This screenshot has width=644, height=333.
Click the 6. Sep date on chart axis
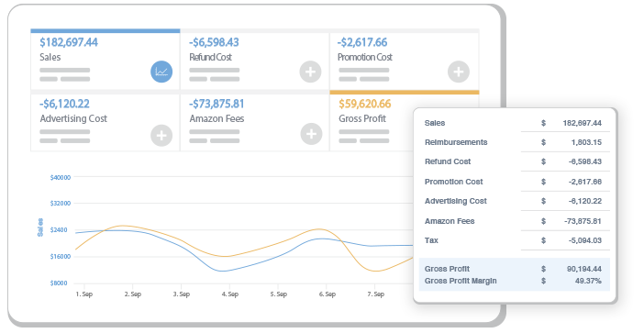coord(328,294)
